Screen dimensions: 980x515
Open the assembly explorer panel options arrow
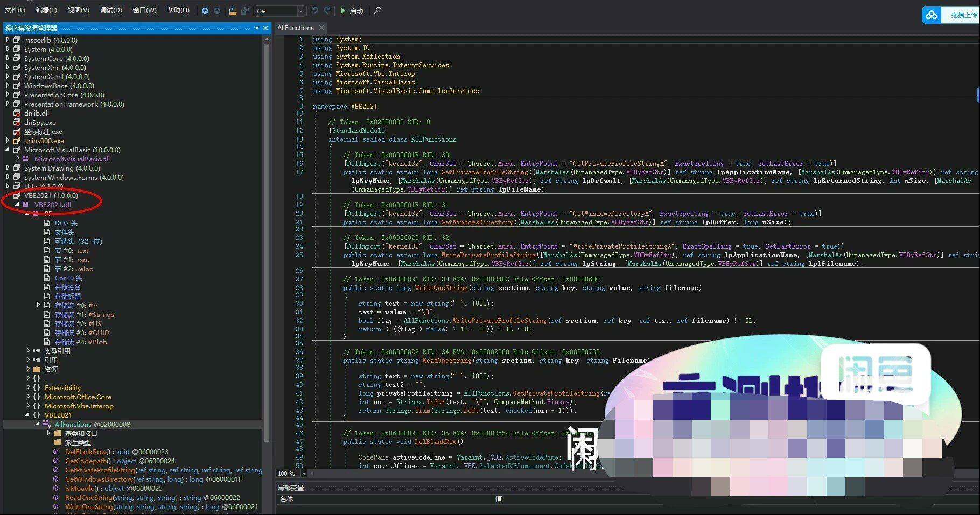(x=257, y=28)
